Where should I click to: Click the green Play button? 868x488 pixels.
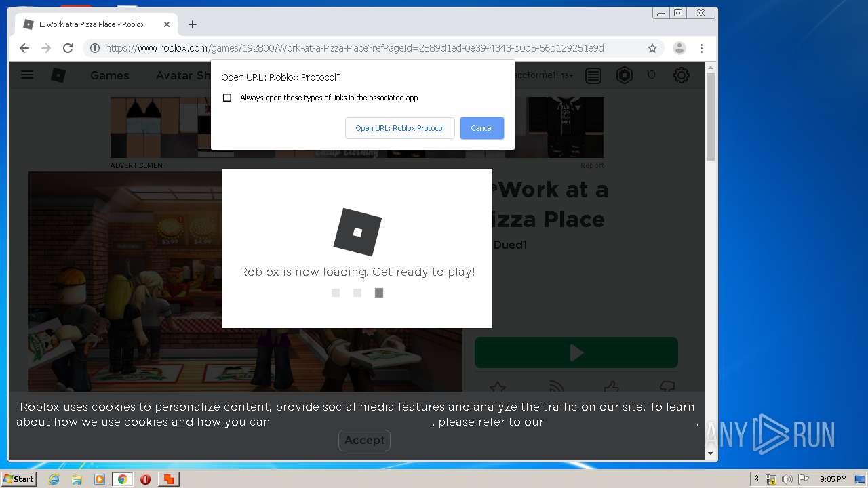click(x=576, y=352)
